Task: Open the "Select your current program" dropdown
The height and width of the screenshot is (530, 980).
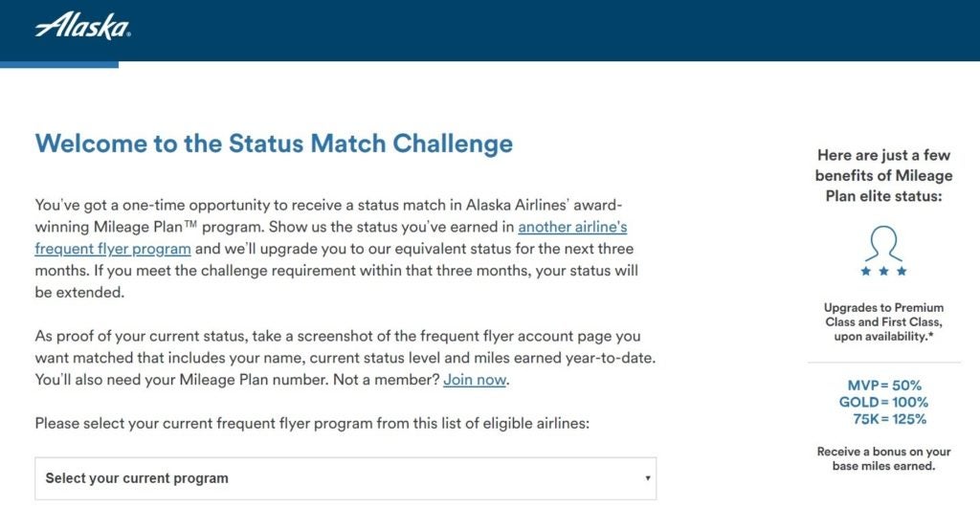Action: [345, 478]
